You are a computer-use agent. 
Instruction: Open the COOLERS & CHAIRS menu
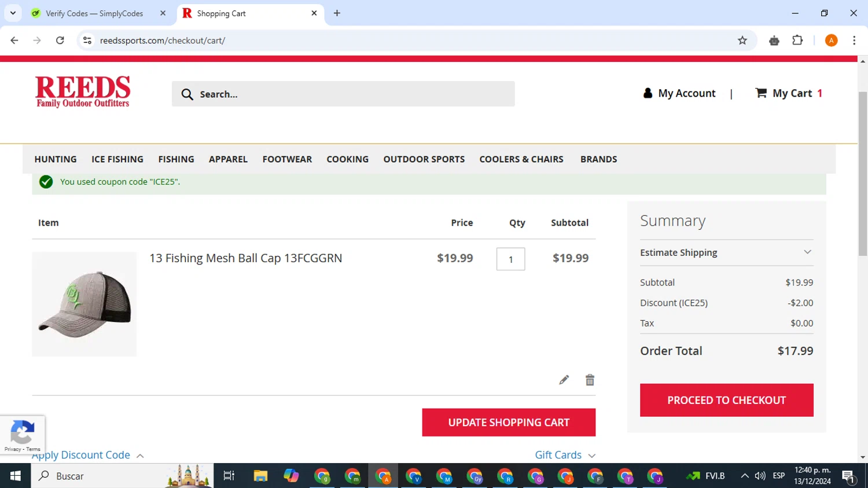coord(521,159)
